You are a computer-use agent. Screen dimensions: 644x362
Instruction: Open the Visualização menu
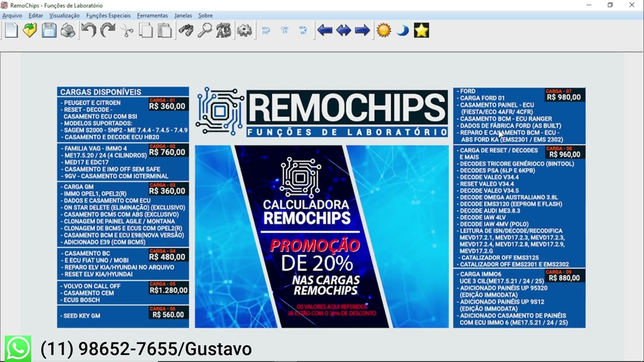click(64, 16)
